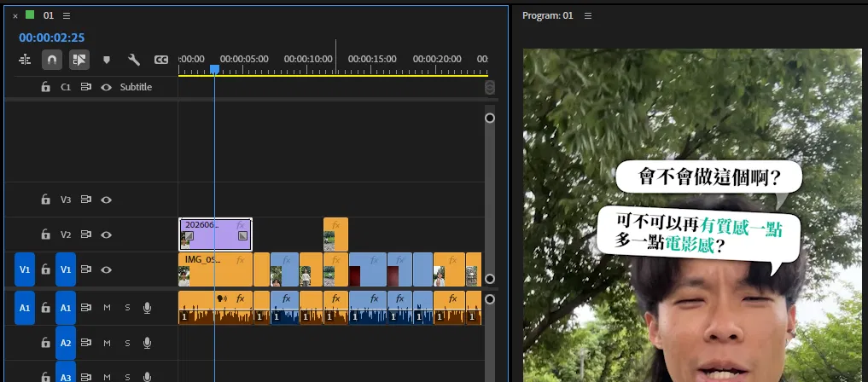Toggle the nest sequence insert button
The image size is (868, 382).
tap(25, 59)
